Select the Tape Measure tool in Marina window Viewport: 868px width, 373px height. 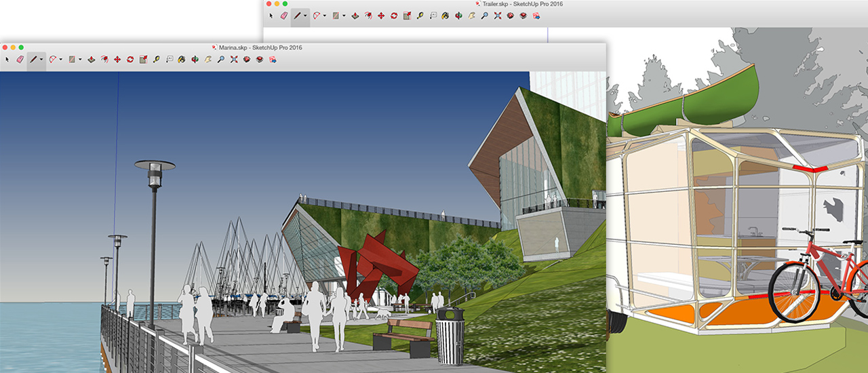point(157,60)
